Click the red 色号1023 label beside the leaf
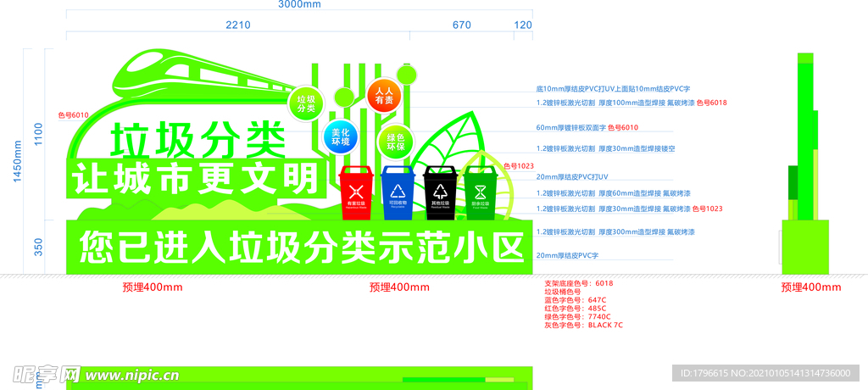Viewport: 868px width, 390px height. tap(519, 165)
